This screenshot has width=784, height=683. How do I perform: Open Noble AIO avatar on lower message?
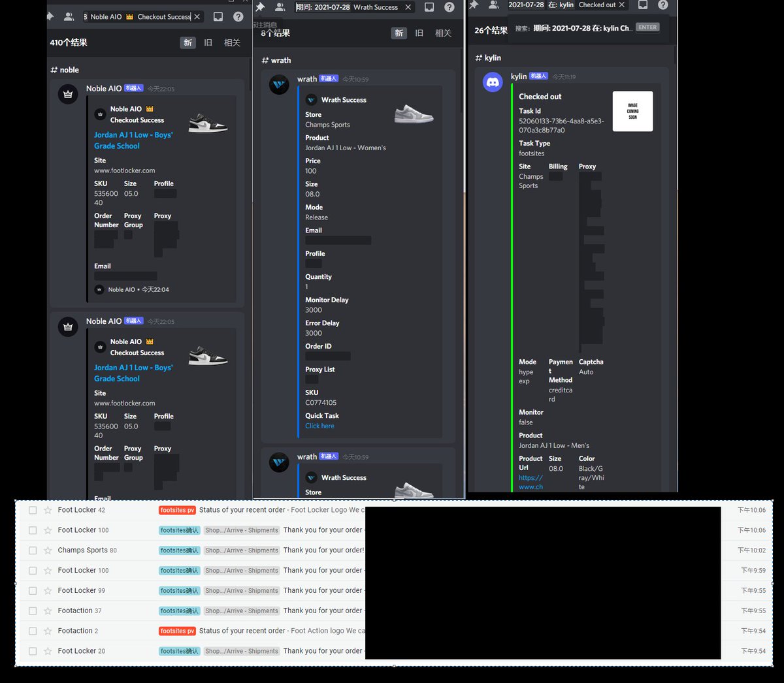click(x=68, y=326)
